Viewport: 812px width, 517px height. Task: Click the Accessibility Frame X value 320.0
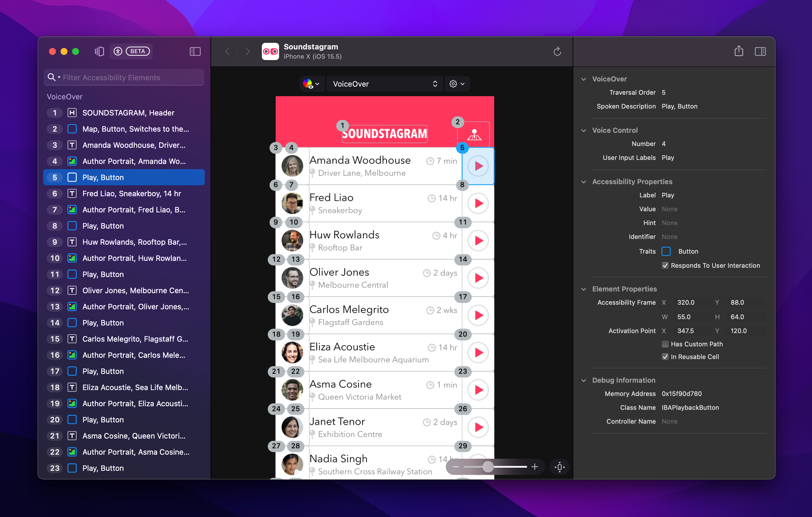[686, 303]
